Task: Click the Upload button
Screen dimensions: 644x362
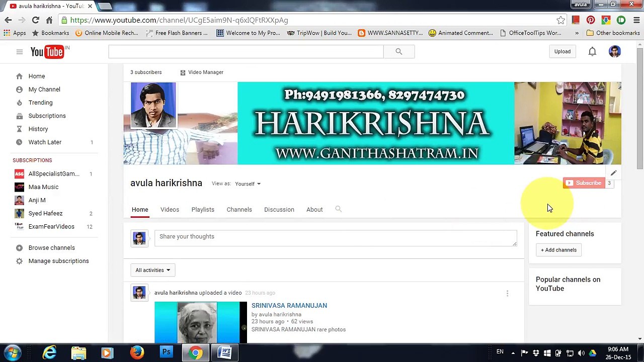Action: pos(562,51)
